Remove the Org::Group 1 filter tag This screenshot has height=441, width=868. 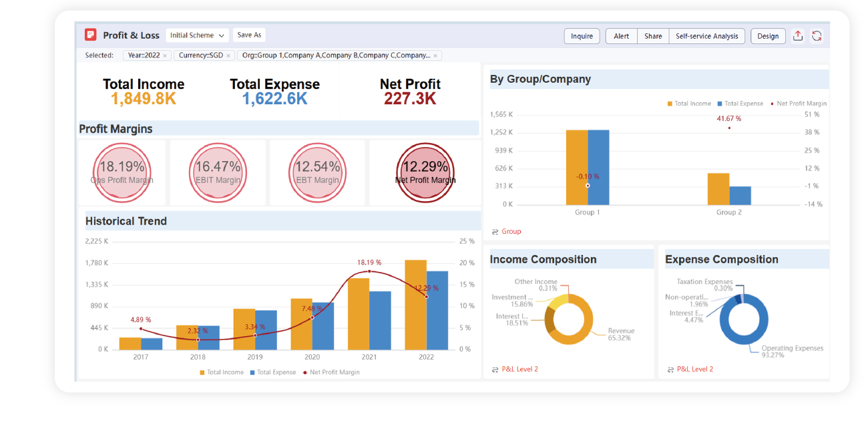(435, 56)
